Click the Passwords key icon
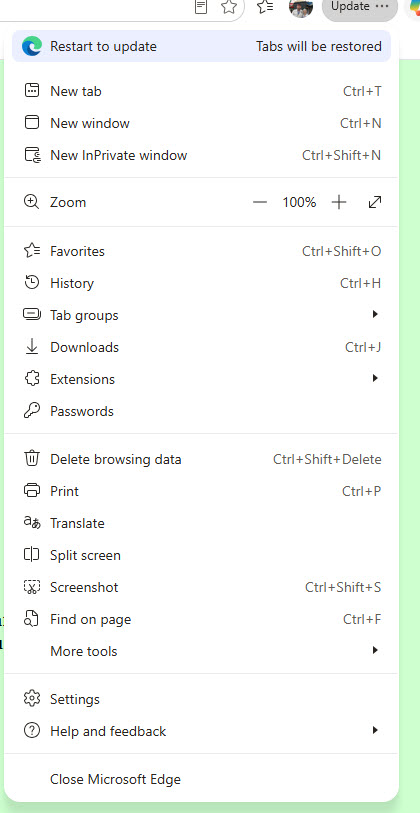 click(x=32, y=411)
